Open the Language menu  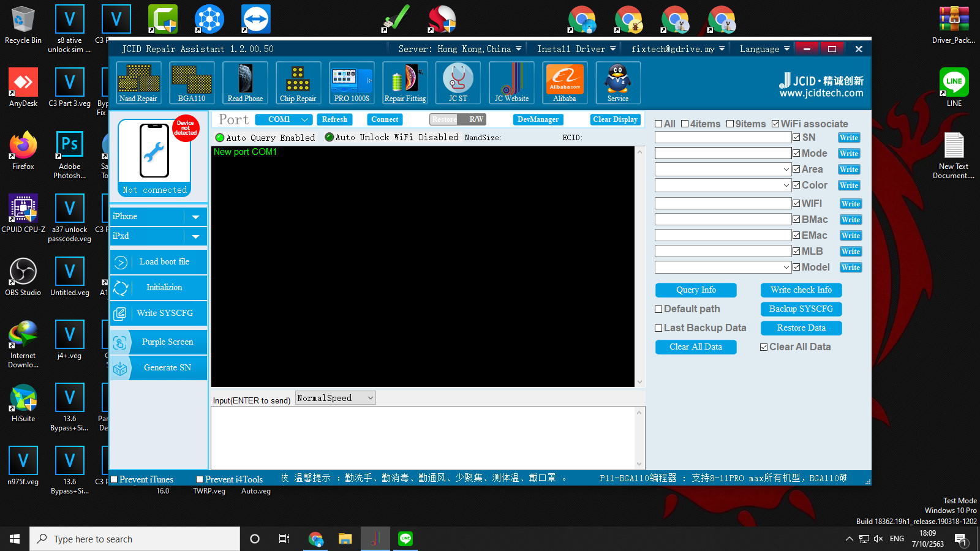764,49
